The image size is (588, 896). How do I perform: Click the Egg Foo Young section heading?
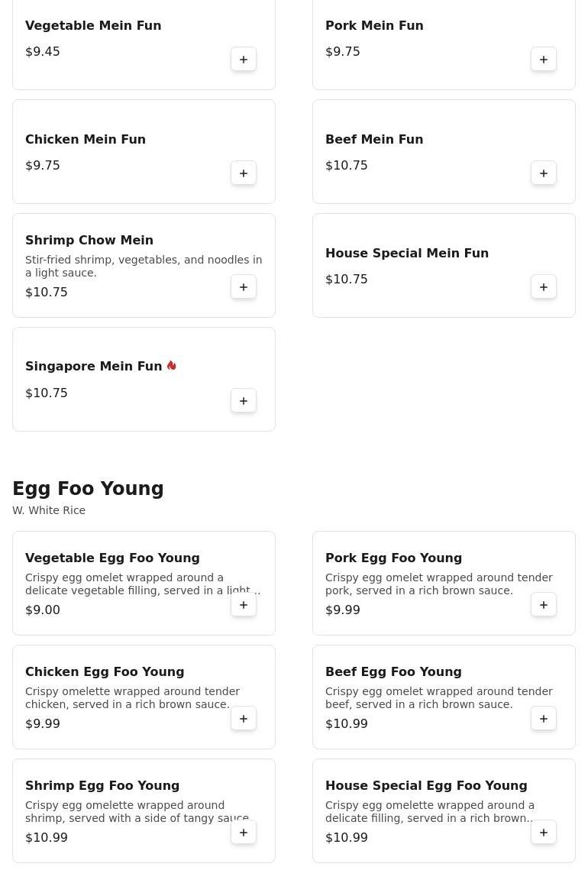pyautogui.click(x=88, y=489)
